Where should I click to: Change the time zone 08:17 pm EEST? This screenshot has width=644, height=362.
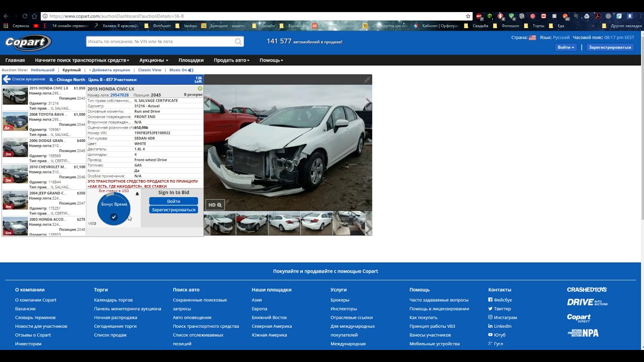click(619, 38)
